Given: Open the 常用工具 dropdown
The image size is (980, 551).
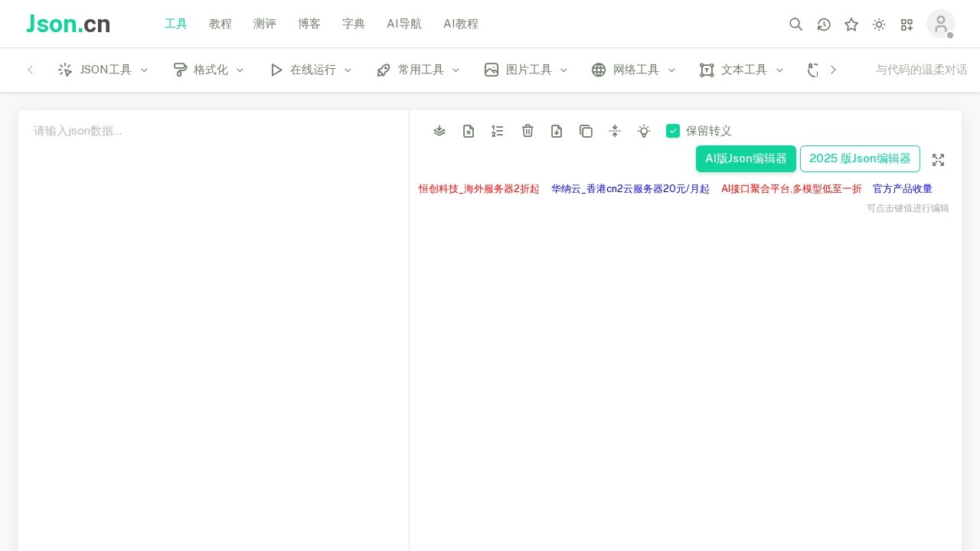Looking at the screenshot, I should 419,70.
